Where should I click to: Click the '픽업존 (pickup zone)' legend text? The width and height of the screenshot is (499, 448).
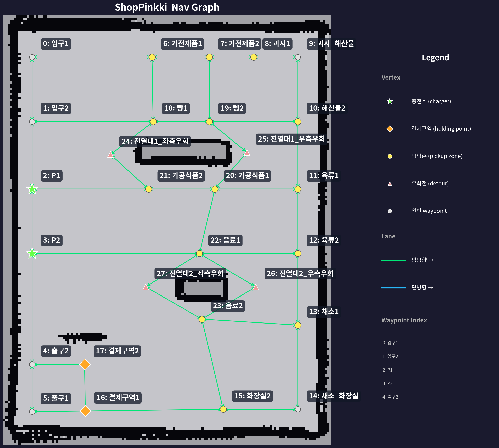(437, 156)
